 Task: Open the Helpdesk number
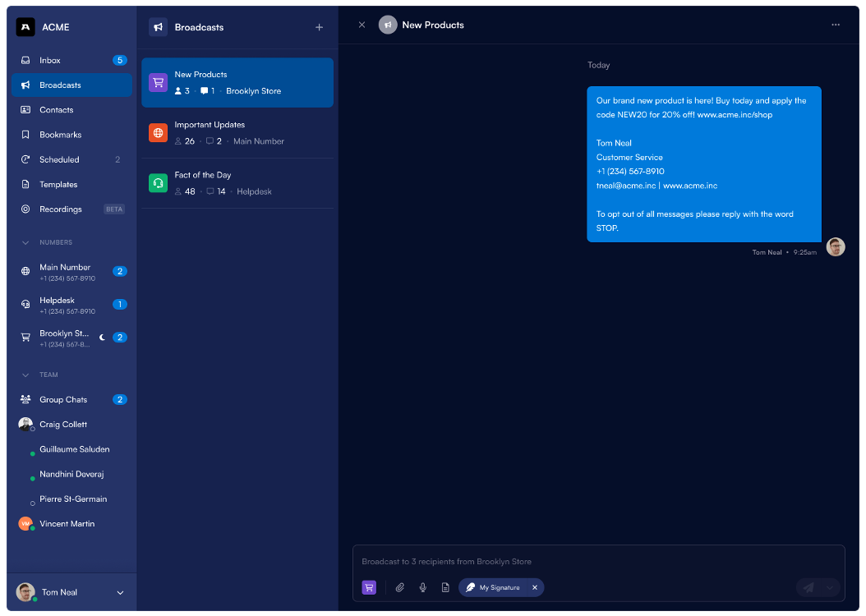point(71,305)
